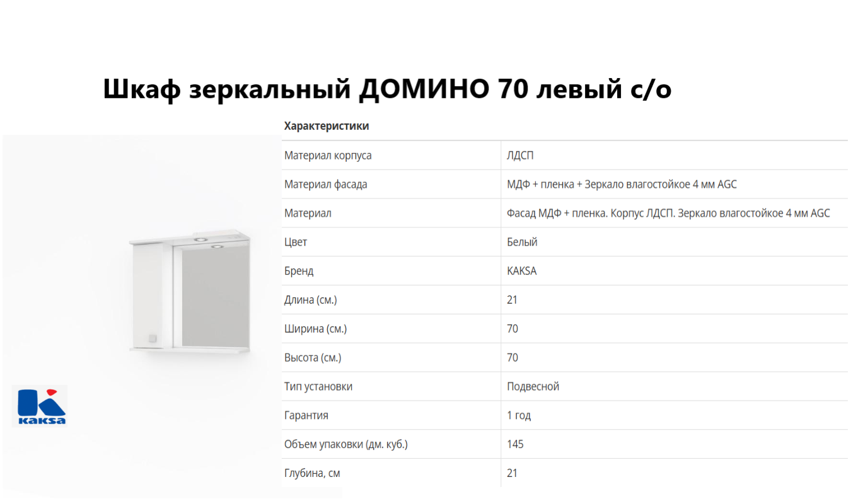851x504 pixels.
Task: Select the '145' volume value
Action: (x=515, y=445)
